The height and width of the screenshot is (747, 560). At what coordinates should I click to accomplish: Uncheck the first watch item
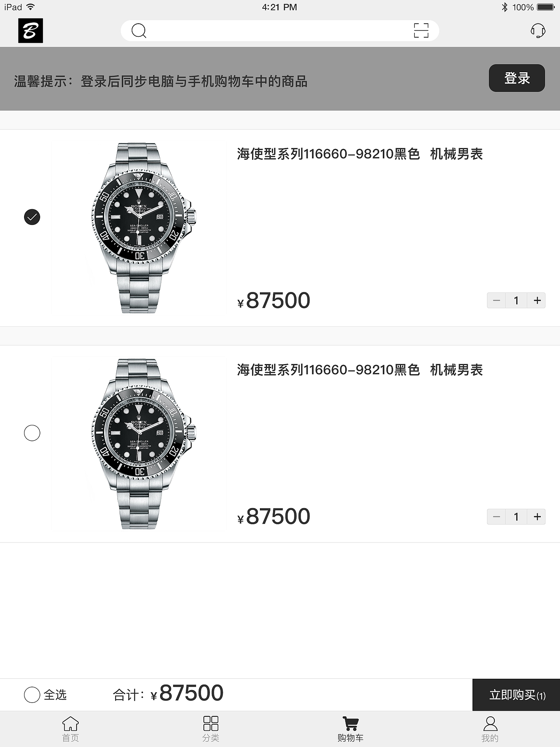coord(32,217)
